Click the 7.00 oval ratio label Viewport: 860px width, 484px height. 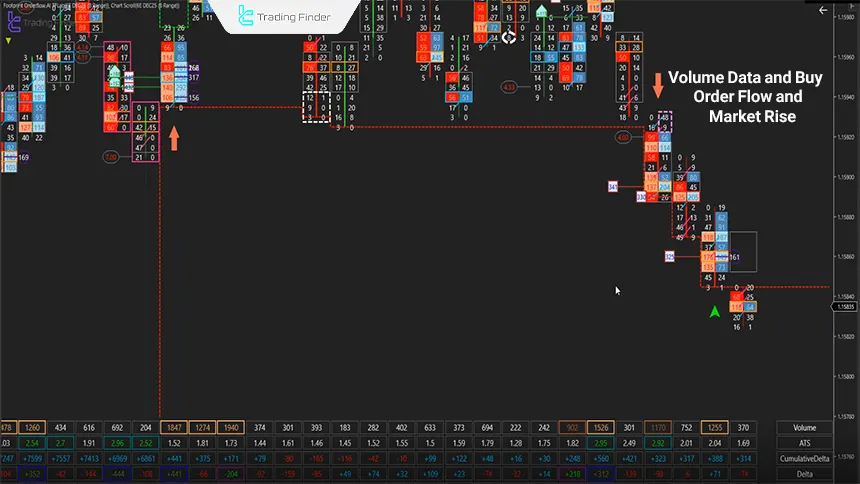[111, 157]
